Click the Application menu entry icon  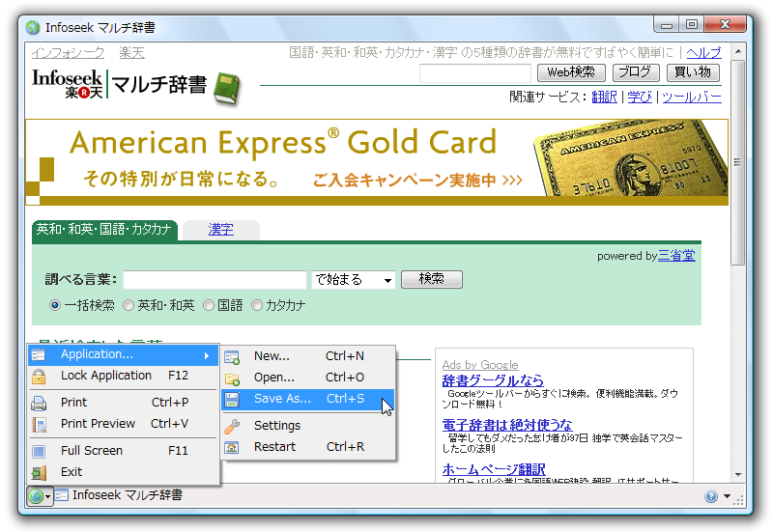(39, 354)
